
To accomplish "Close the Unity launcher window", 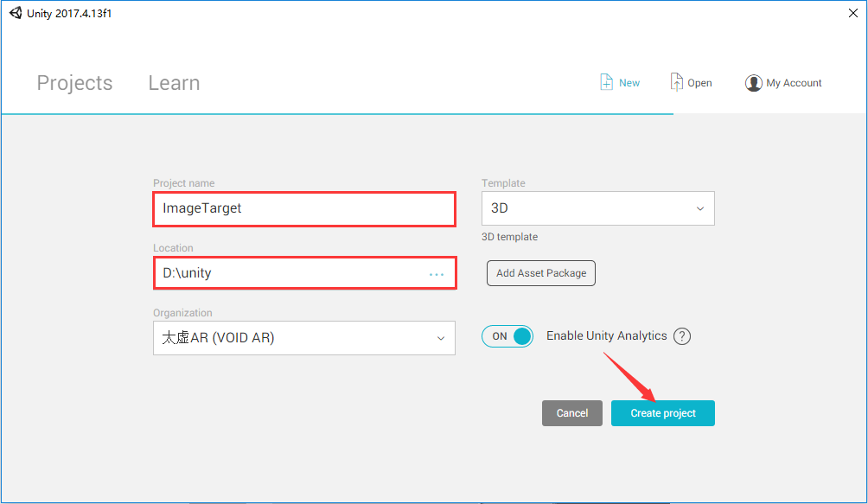I will (x=852, y=13).
